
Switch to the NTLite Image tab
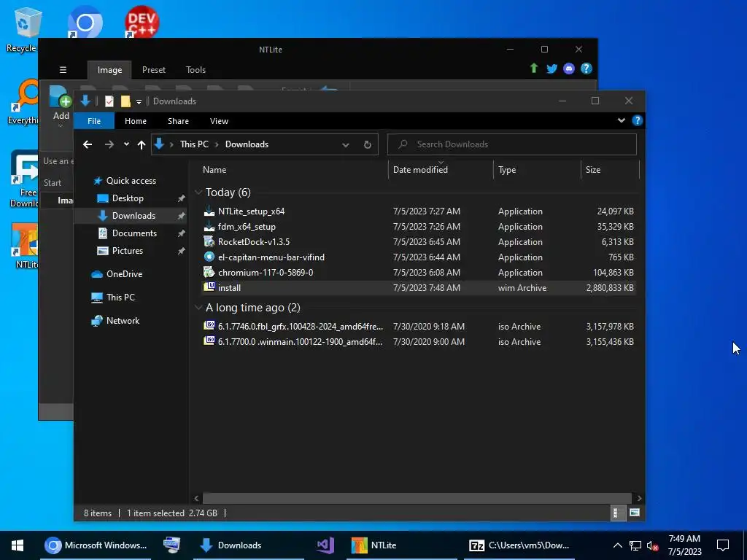[x=109, y=70]
